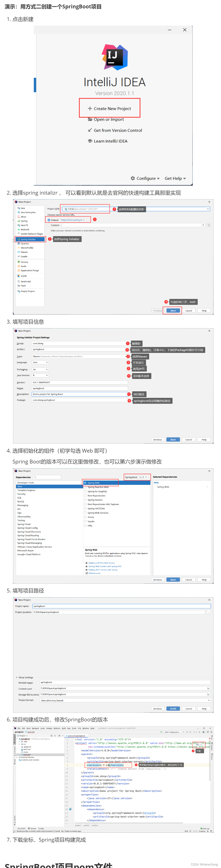This screenshot has height=868, width=221.
Task: Click the Finish button
Action: [x=173, y=709]
